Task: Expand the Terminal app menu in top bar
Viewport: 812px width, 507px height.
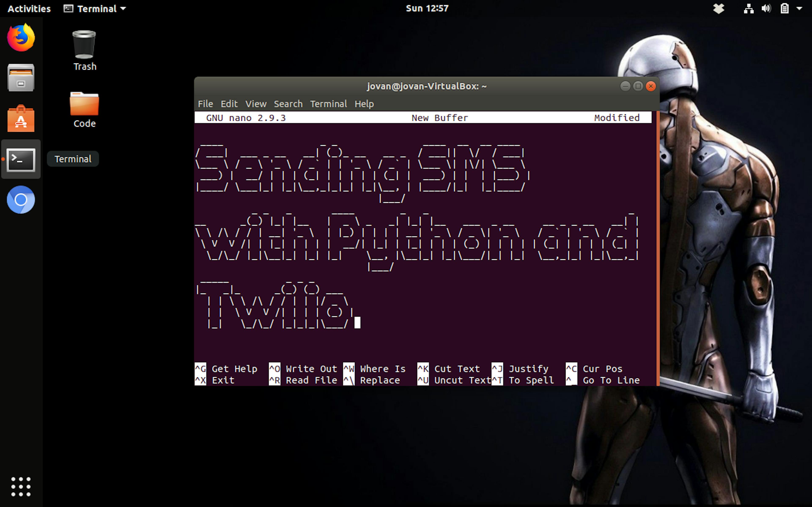Action: coord(95,8)
